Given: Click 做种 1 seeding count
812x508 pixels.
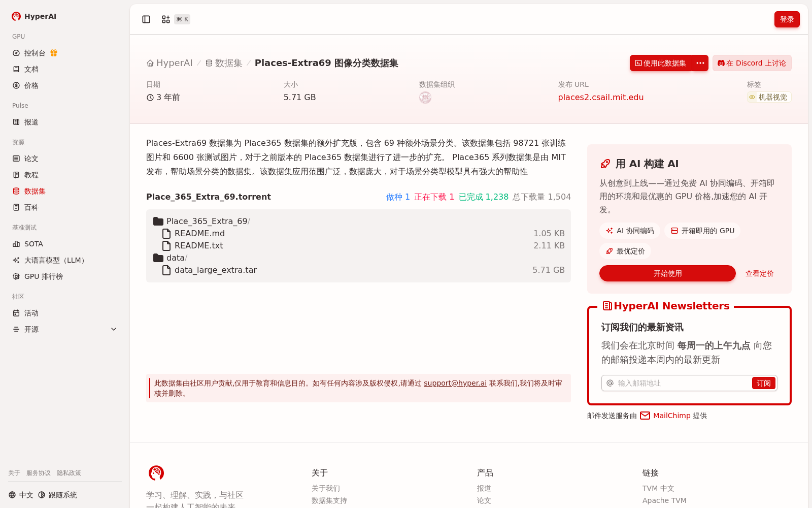Looking at the screenshot, I should (398, 197).
